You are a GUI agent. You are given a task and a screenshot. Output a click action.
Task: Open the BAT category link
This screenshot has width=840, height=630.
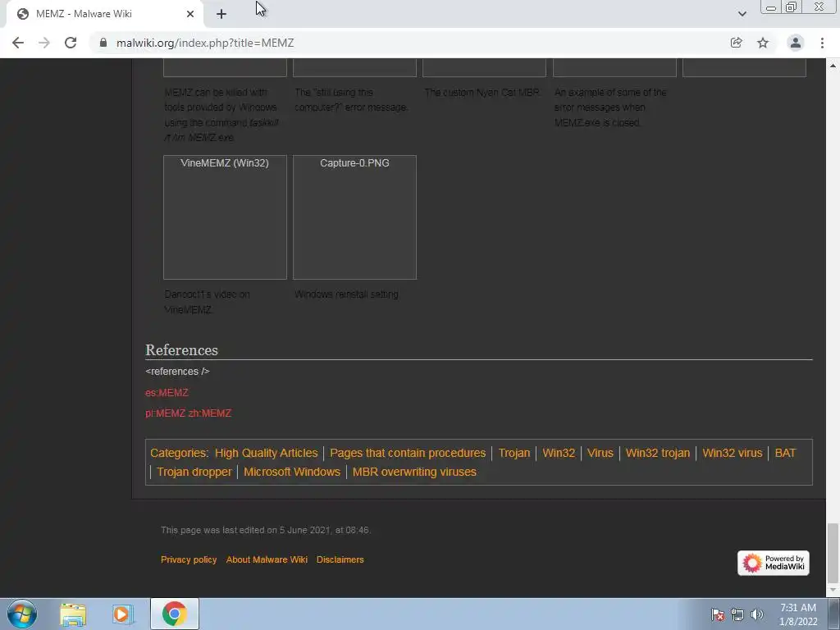[785, 453]
